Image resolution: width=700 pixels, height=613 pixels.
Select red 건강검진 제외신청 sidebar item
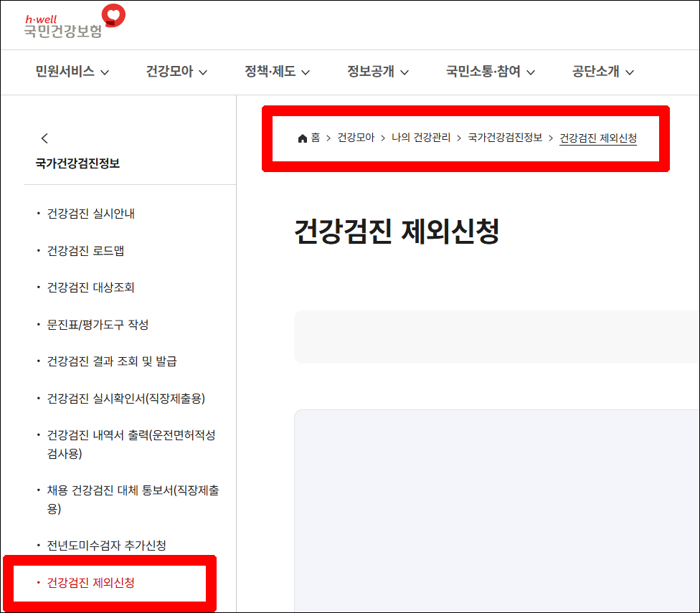[91, 583]
